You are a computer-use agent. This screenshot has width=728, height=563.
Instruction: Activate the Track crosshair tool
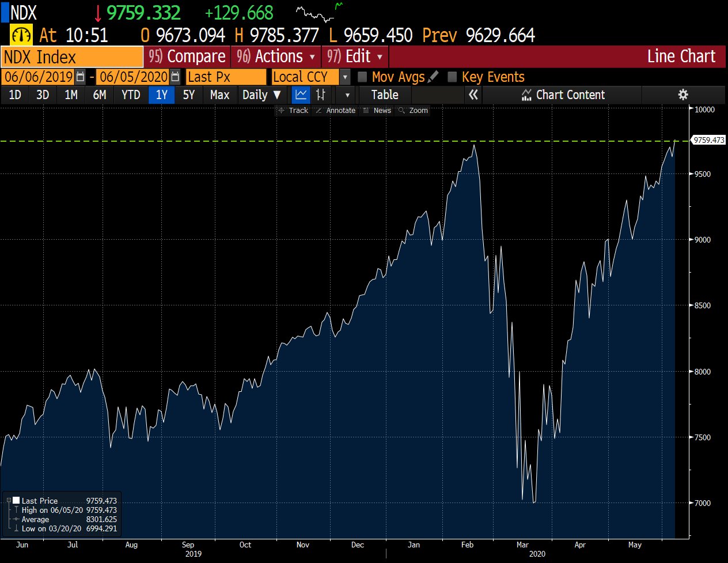click(294, 110)
